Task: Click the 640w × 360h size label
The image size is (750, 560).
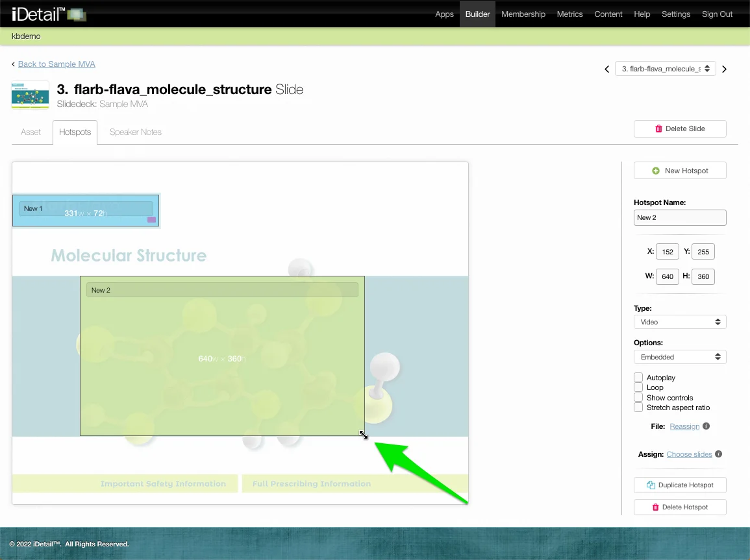Action: pyautogui.click(x=222, y=359)
